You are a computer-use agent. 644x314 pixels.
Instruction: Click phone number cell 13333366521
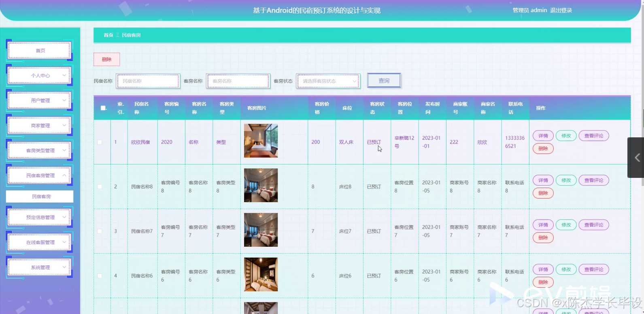pyautogui.click(x=515, y=142)
